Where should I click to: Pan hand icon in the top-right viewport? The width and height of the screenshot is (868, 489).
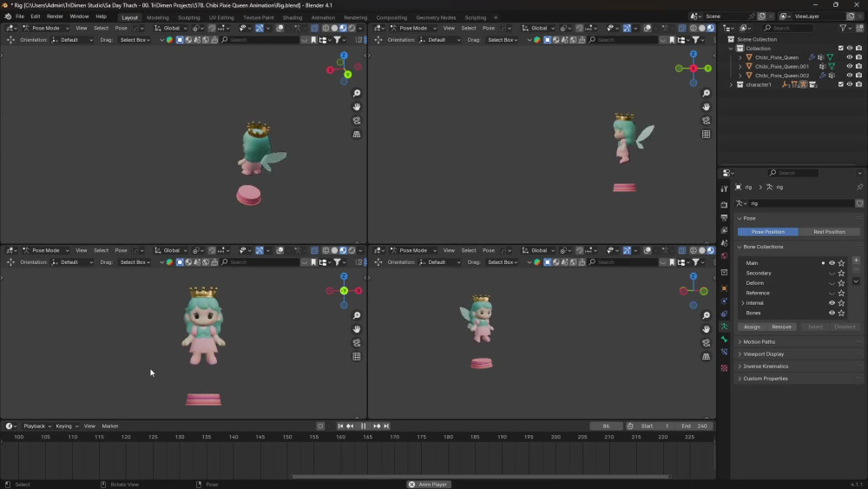706,107
